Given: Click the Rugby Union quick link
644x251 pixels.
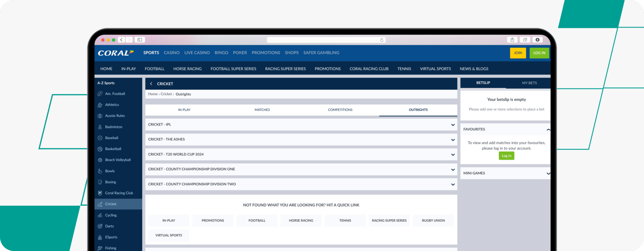Looking at the screenshot, I should pyautogui.click(x=433, y=221).
